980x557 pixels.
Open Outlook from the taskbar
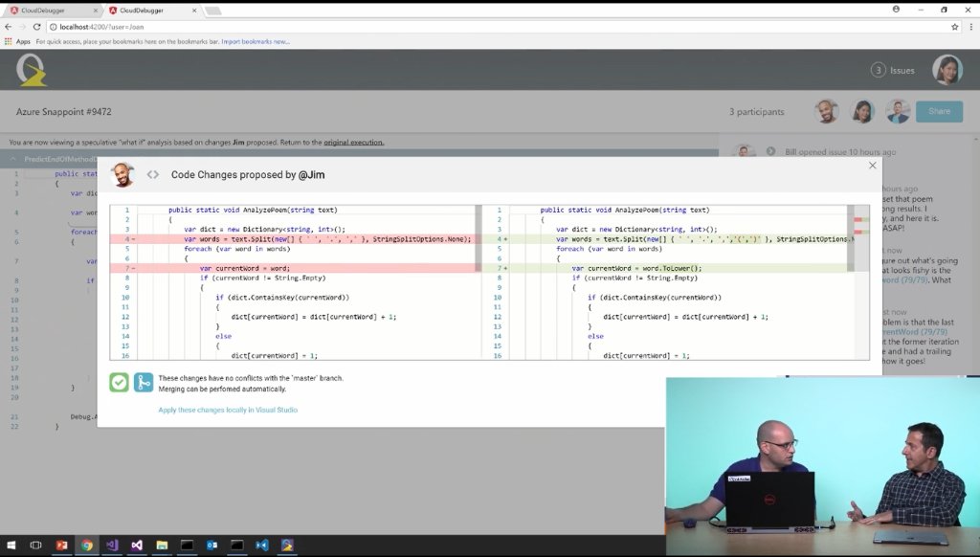tap(213, 546)
